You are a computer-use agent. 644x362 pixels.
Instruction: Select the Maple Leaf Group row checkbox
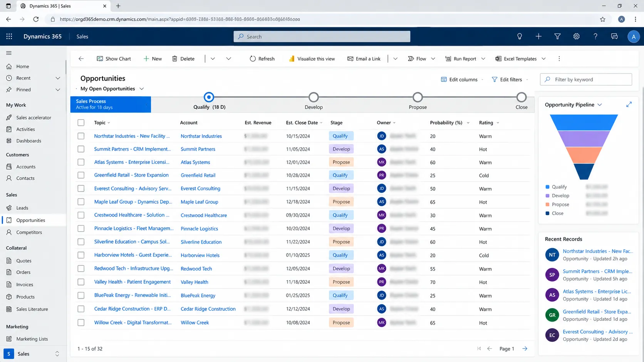coord(81,202)
